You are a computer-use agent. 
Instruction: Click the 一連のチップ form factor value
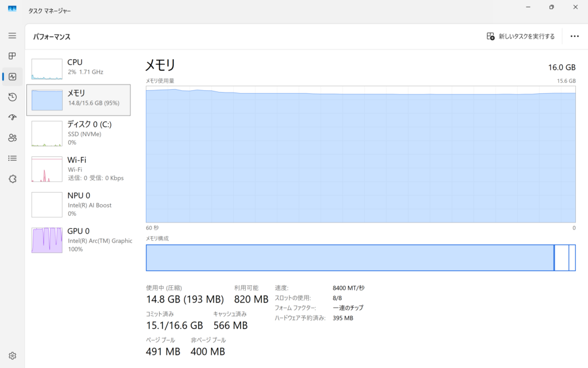click(x=348, y=308)
